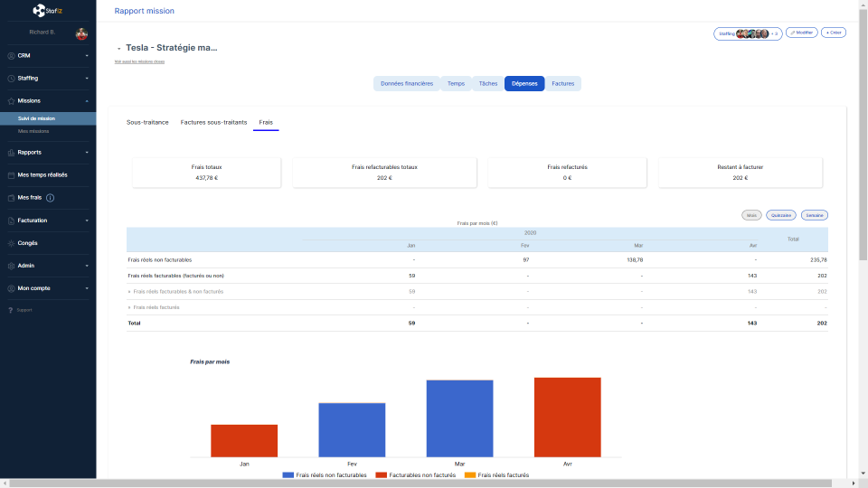Open the mission selector arrow beside Tesla

[x=119, y=49]
